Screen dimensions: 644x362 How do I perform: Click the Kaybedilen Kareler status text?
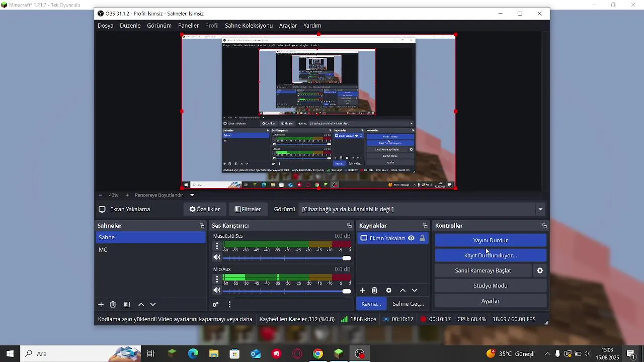[x=297, y=319]
